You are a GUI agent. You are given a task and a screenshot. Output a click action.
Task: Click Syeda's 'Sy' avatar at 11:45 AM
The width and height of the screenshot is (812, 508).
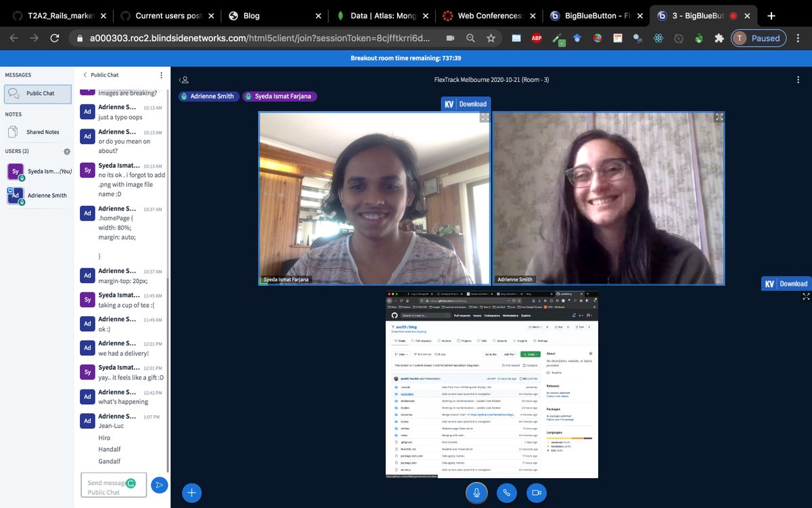point(87,299)
